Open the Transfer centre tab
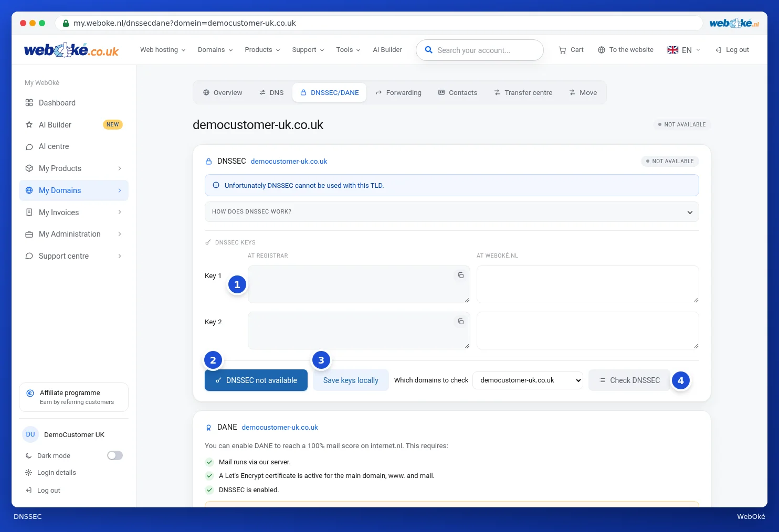The width and height of the screenshot is (779, 532). coord(523,92)
